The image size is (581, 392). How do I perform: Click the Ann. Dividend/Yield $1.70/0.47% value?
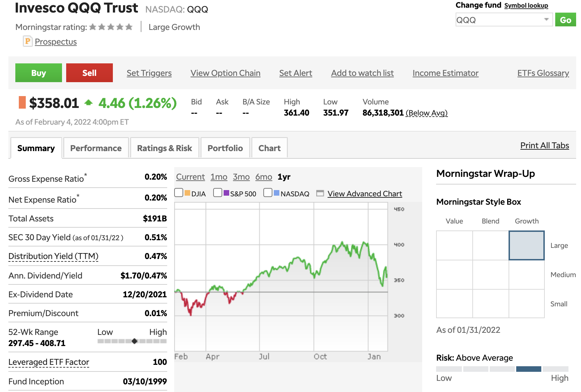(144, 276)
